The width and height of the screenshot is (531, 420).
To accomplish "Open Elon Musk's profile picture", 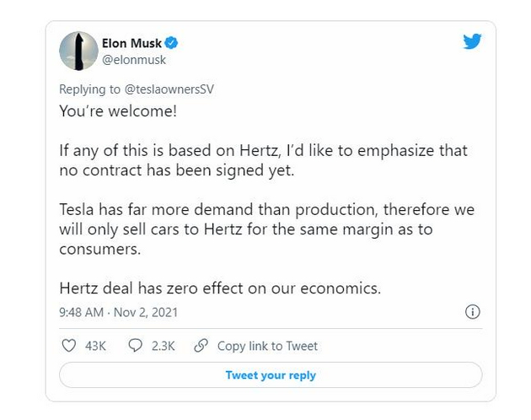I will coord(78,51).
